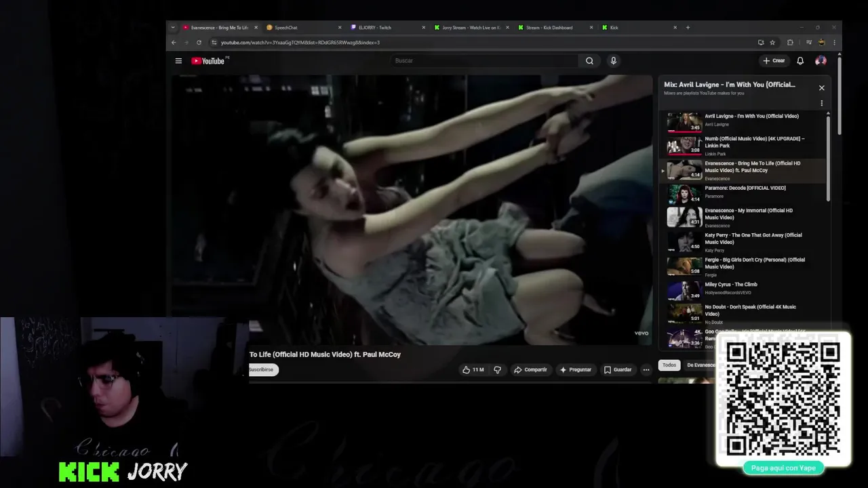Close the SpeechChat tab
This screenshot has height=488, width=868.
(340, 28)
